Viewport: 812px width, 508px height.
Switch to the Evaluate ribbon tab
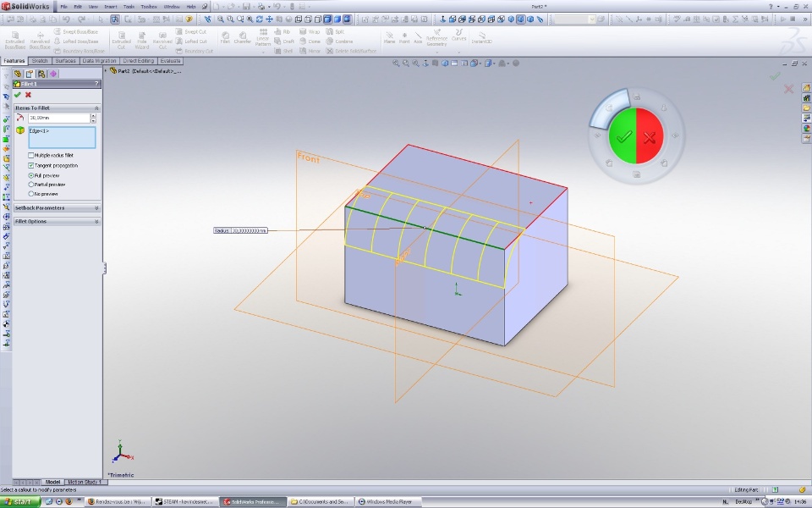[x=170, y=61]
